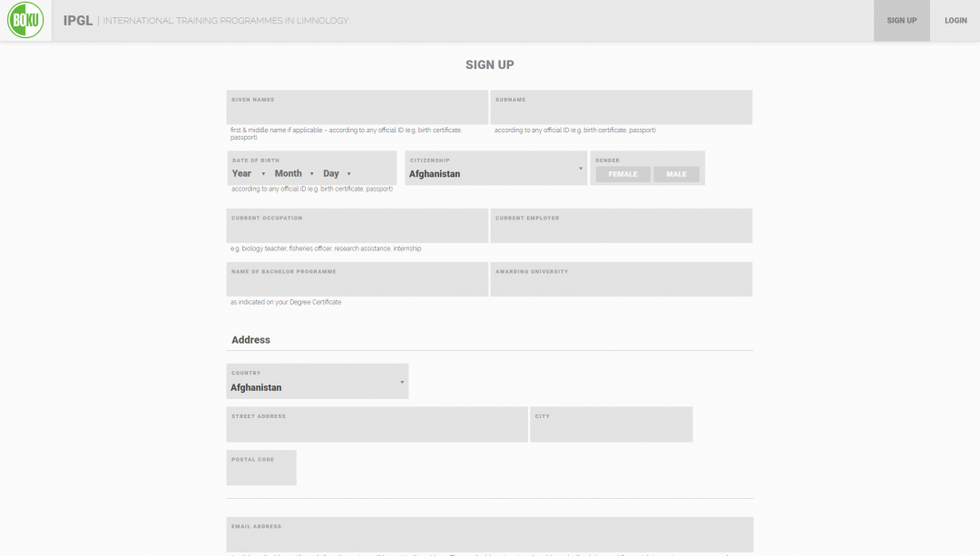This screenshot has width=980, height=556.
Task: Click the BOKU logo icon
Action: coord(25,20)
